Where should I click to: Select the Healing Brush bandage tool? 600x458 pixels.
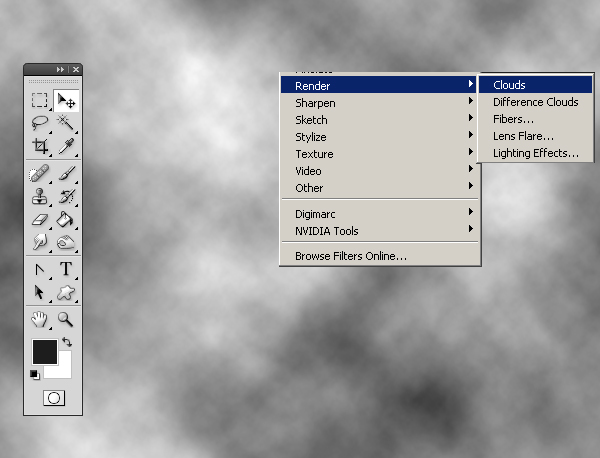[39, 173]
